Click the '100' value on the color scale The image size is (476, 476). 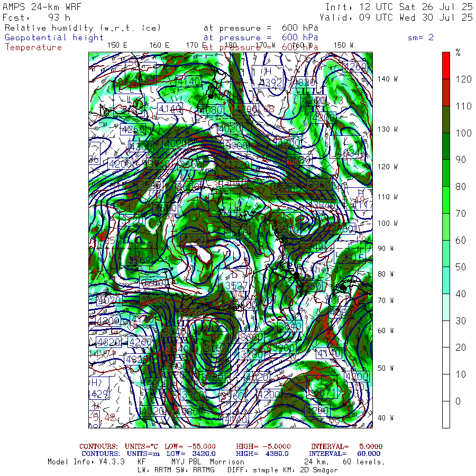pos(463,133)
